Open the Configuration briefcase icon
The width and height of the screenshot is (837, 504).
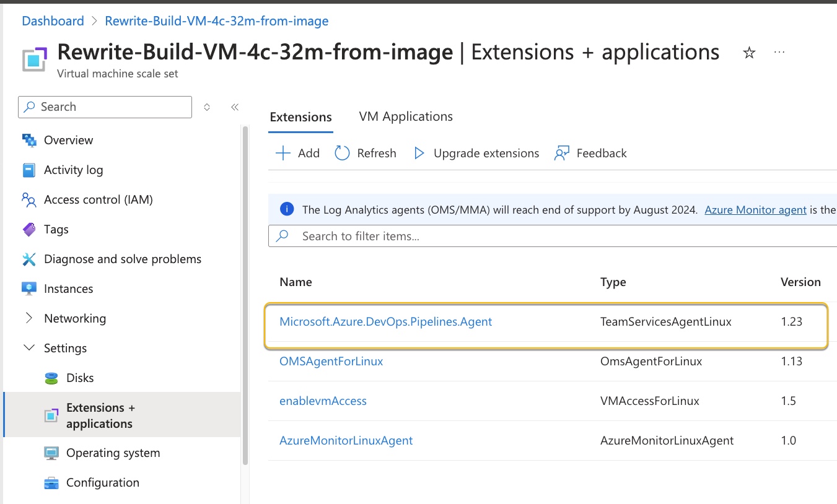pos(51,482)
